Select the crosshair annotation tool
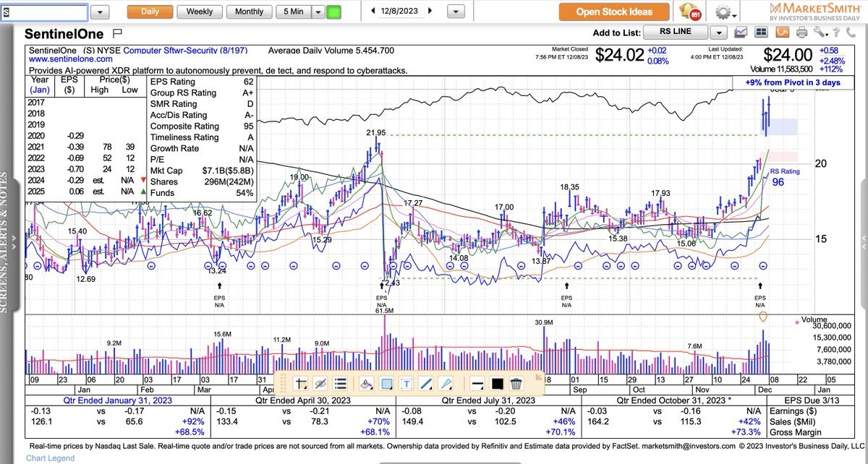Viewport: 868px width, 464px height. 302,384
